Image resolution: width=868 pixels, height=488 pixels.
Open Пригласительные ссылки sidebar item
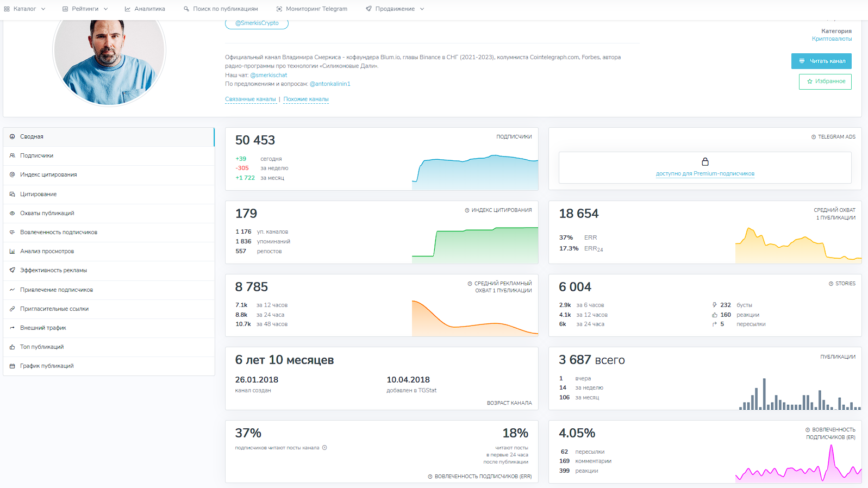pos(109,309)
